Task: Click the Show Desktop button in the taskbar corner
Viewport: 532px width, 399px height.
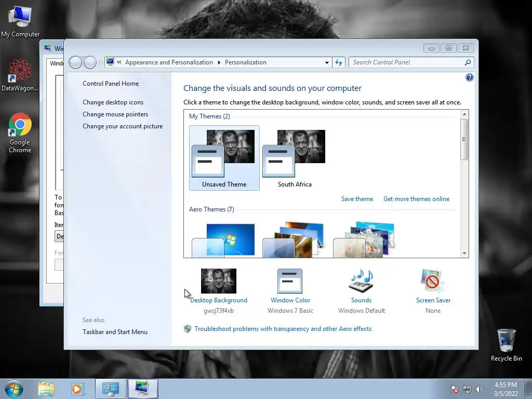Action: pos(528,389)
